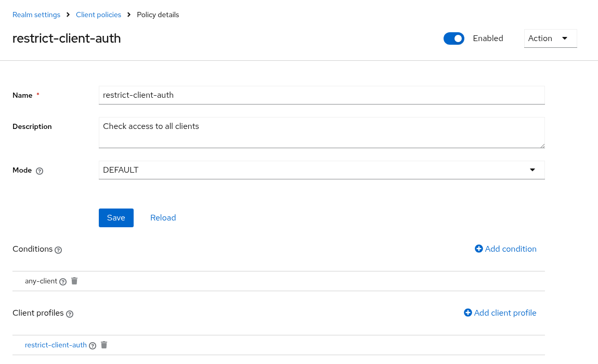Click into the Description text area
The height and width of the screenshot is (364, 598).
(321, 133)
